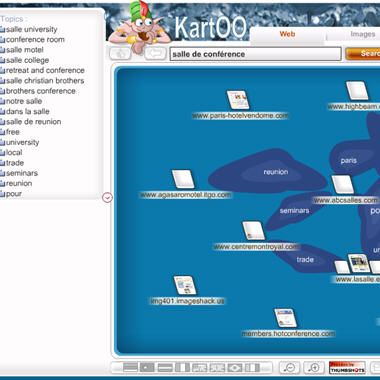Select the first layout icon in bottom toolbar
Viewport: 380px width, 380px height.
click(130, 368)
